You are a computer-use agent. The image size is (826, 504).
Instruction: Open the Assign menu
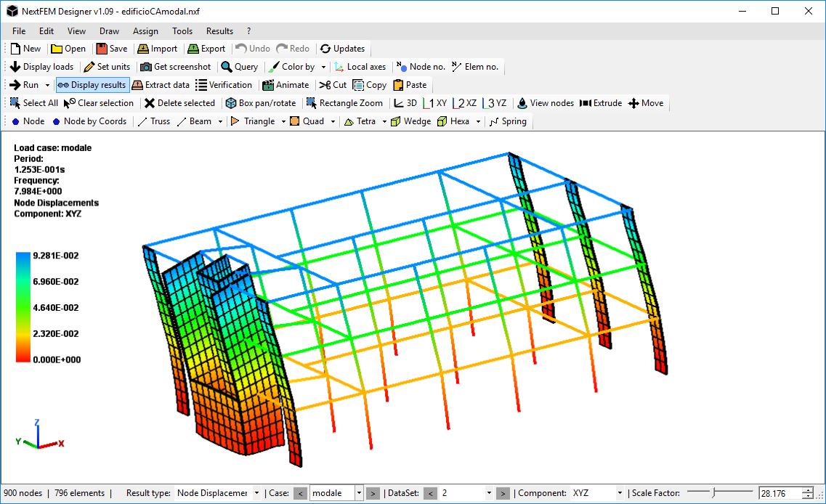pos(145,31)
